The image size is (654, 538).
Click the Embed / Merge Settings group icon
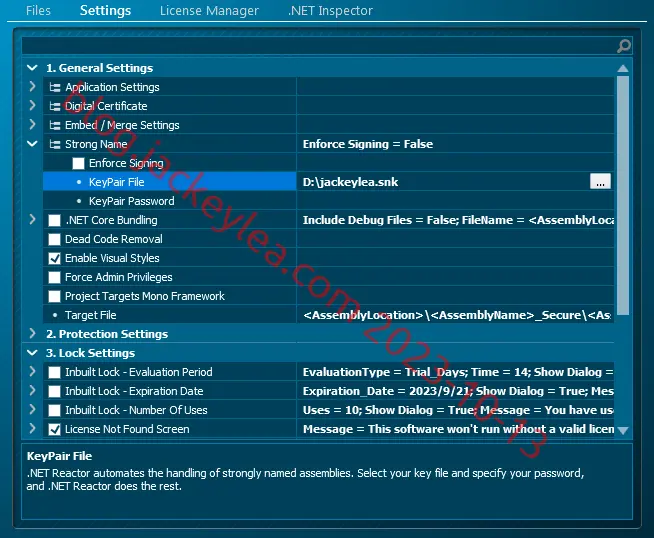55,125
